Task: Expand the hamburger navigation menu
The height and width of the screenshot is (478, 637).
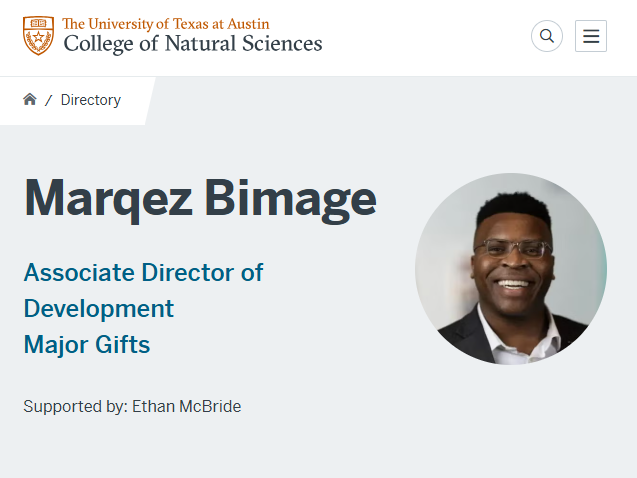Action: point(591,36)
